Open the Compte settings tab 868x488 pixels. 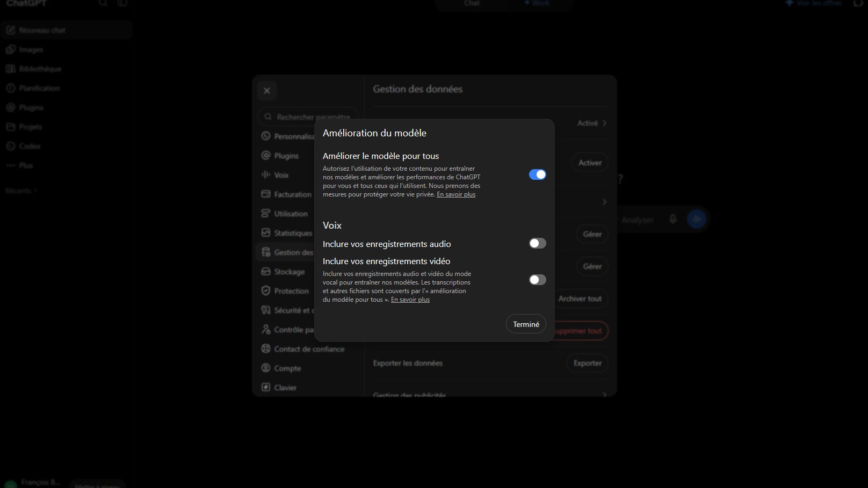coord(307,368)
